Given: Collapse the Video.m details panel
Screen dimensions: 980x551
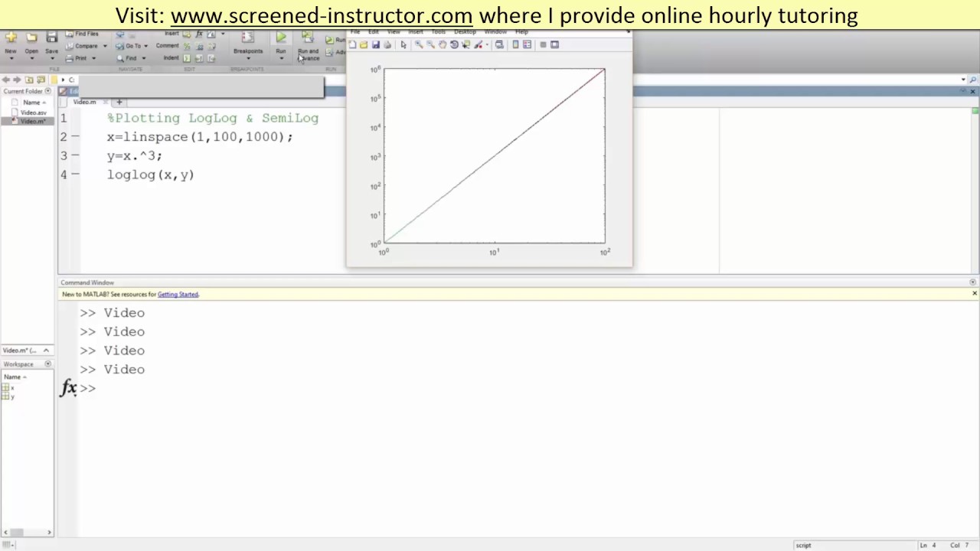Looking at the screenshot, I should tap(45, 350).
